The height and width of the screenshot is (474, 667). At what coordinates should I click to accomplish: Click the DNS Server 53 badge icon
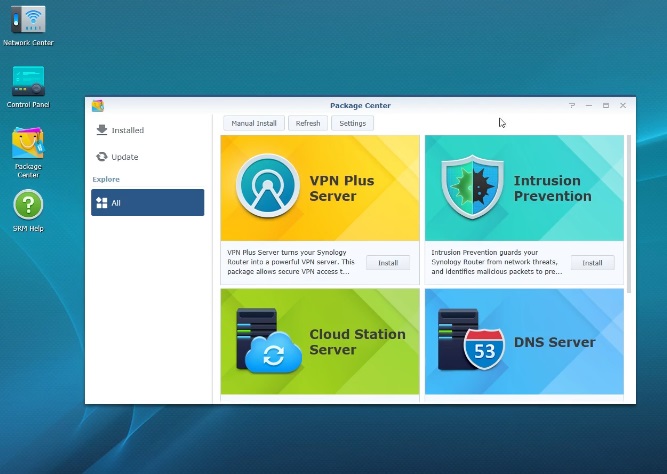coord(484,349)
